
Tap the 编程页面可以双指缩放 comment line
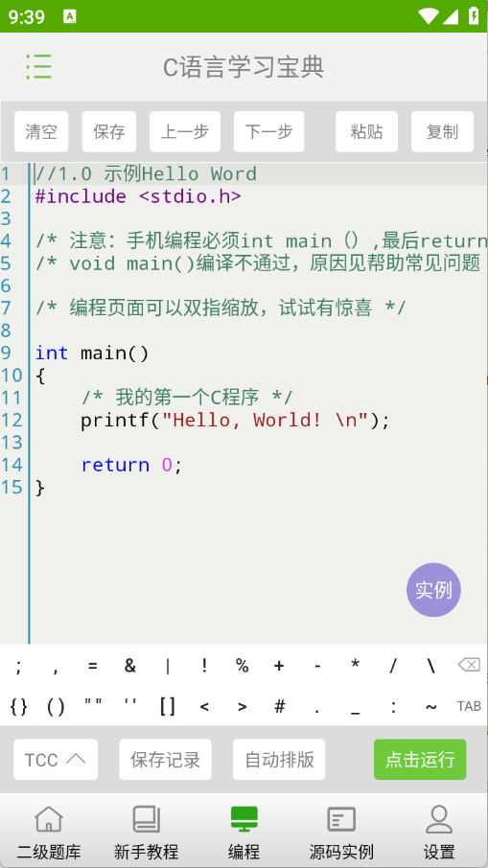point(221,308)
